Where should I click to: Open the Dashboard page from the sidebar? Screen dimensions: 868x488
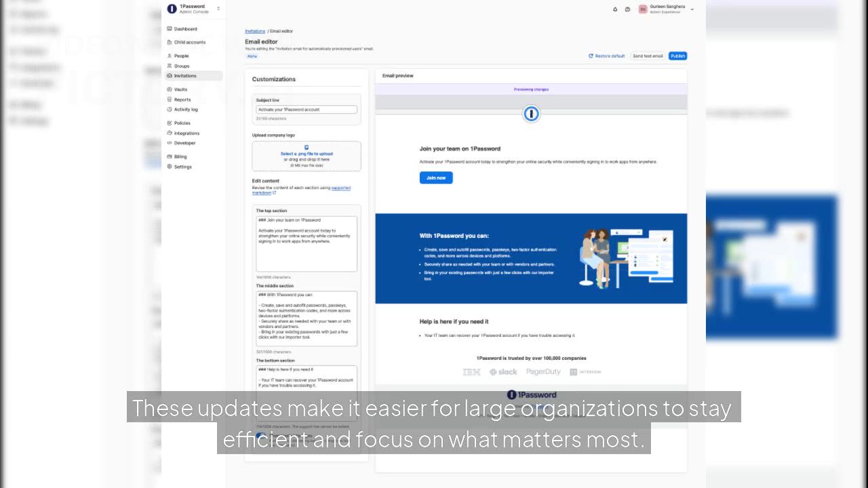pyautogui.click(x=186, y=29)
